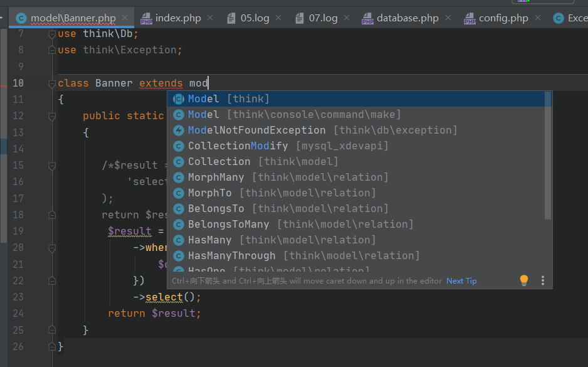Choose HasManyThrough completion suggestion
This screenshot has width=588, height=367.
pyautogui.click(x=356, y=256)
